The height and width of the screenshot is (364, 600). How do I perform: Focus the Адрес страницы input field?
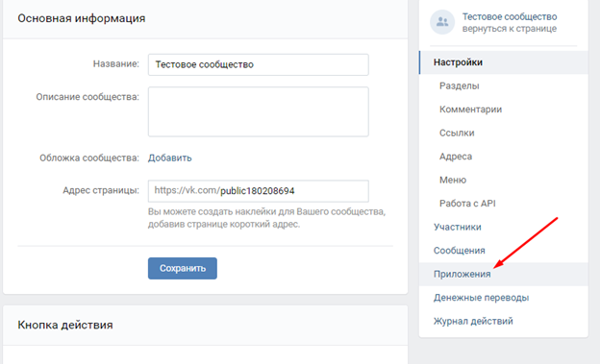pyautogui.click(x=259, y=191)
